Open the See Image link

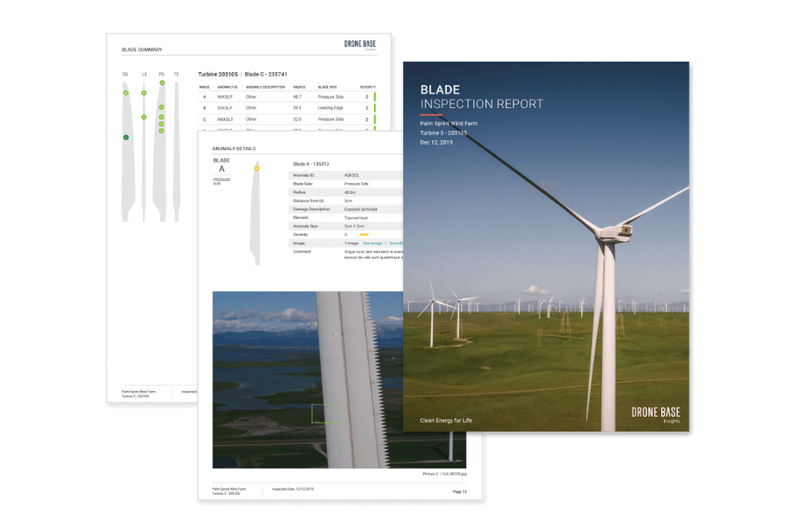[372, 243]
